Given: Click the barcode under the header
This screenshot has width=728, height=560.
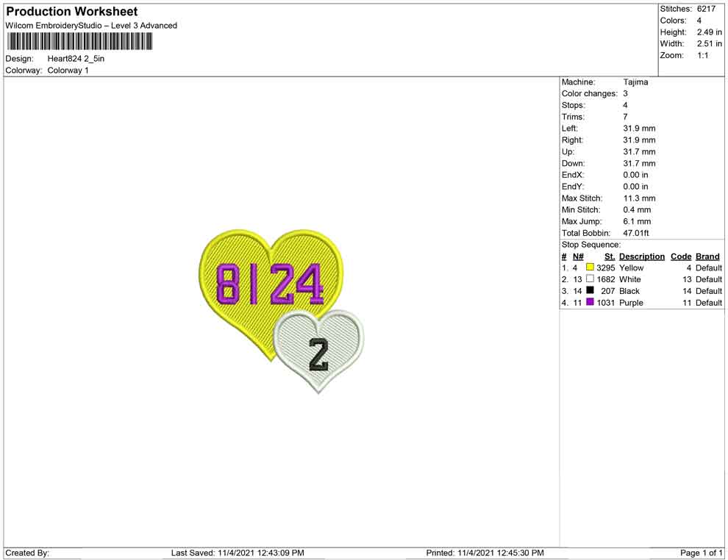Looking at the screenshot, I should pos(79,41).
